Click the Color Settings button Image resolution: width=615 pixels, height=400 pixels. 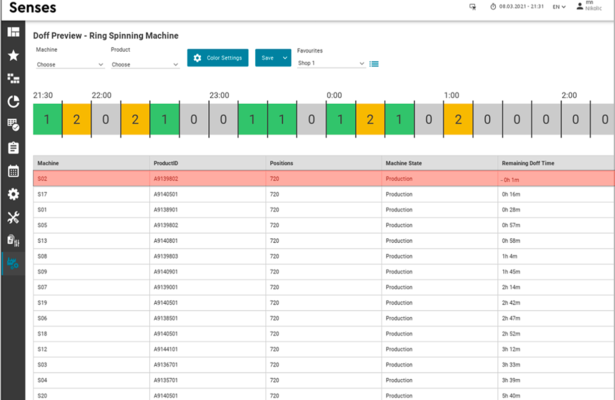click(218, 58)
